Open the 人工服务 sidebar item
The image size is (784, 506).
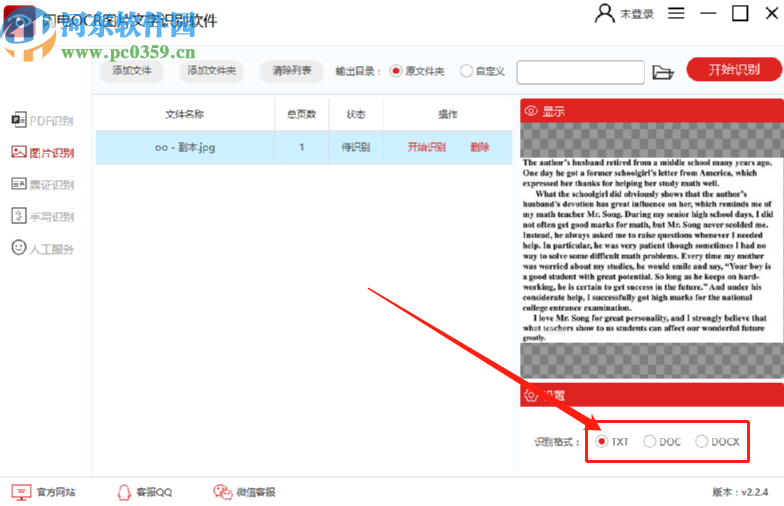[42, 248]
